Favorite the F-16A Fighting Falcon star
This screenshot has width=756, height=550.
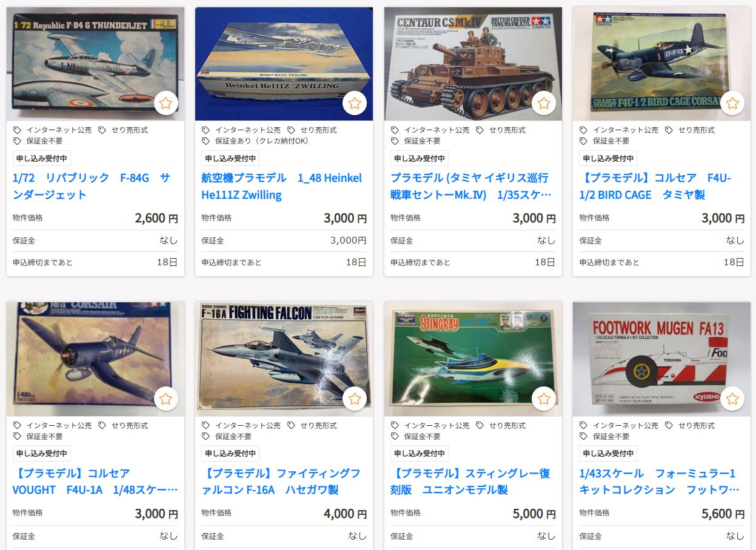pos(355,399)
